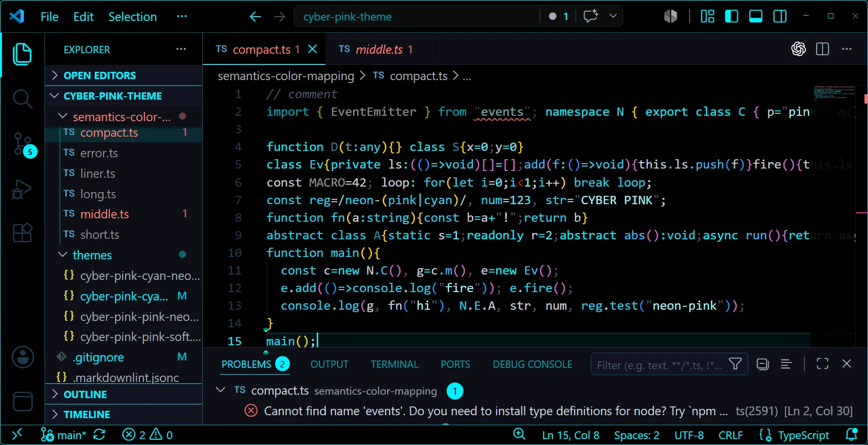868x445 pixels.
Task: Open middle.ts in the explorer tree
Action: click(123, 214)
